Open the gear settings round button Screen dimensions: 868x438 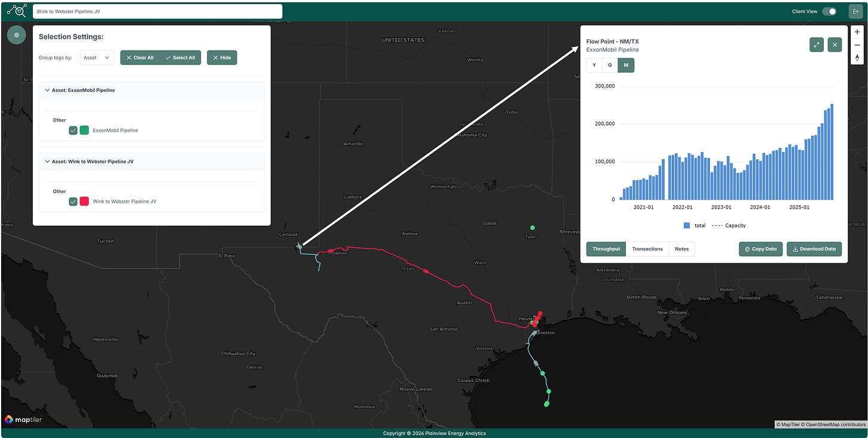[x=16, y=35]
